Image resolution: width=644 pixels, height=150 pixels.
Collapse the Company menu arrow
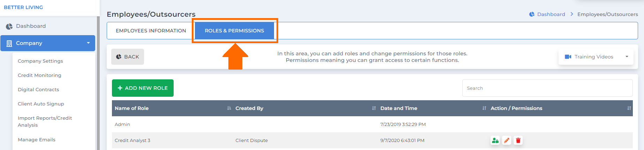click(x=88, y=43)
